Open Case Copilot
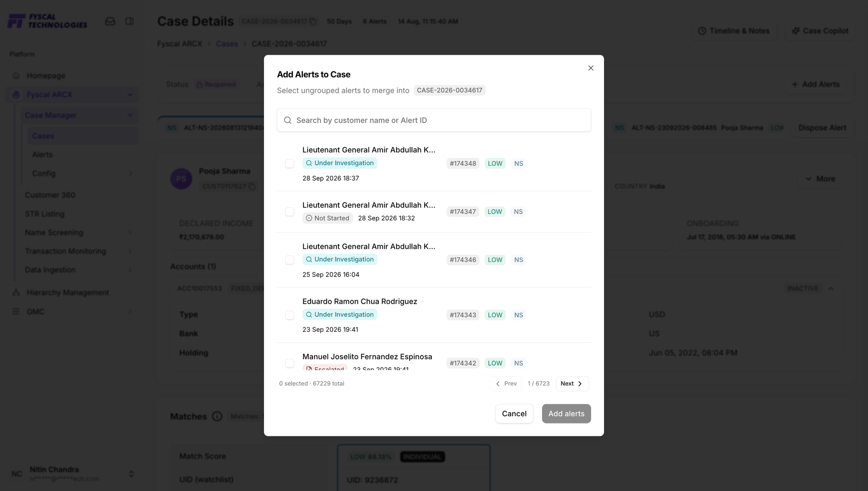868x491 pixels. pos(820,31)
